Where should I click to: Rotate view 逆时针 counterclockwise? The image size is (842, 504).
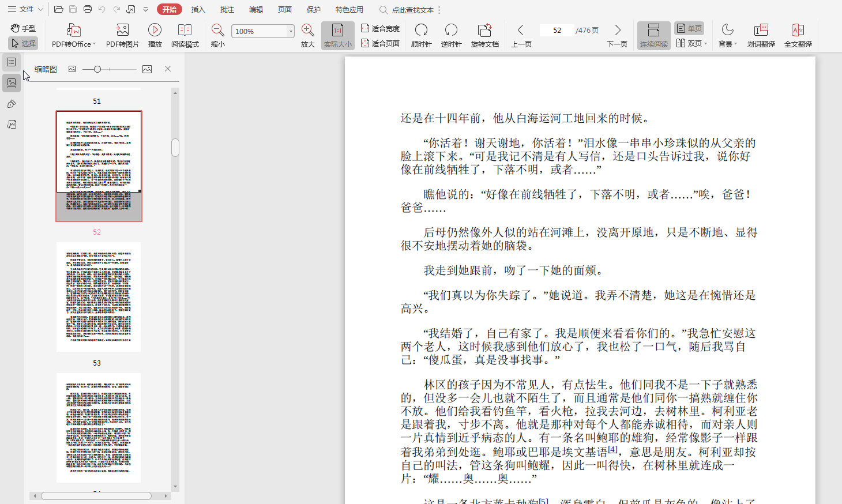(451, 36)
